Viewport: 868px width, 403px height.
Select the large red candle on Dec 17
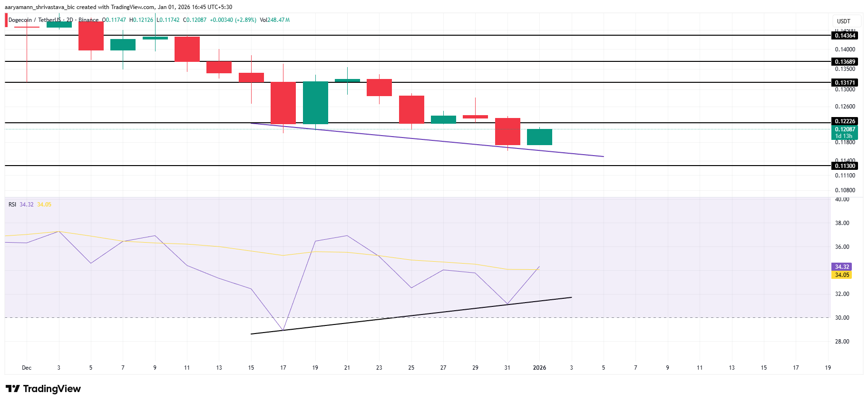tap(283, 103)
